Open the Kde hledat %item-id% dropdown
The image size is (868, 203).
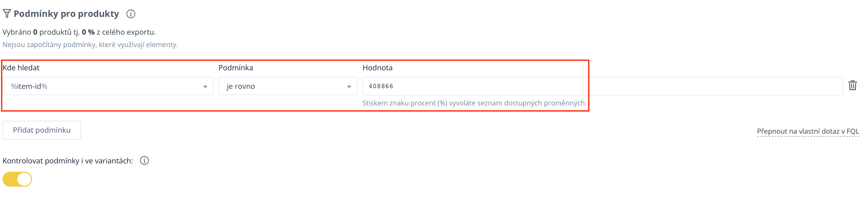[x=105, y=86]
